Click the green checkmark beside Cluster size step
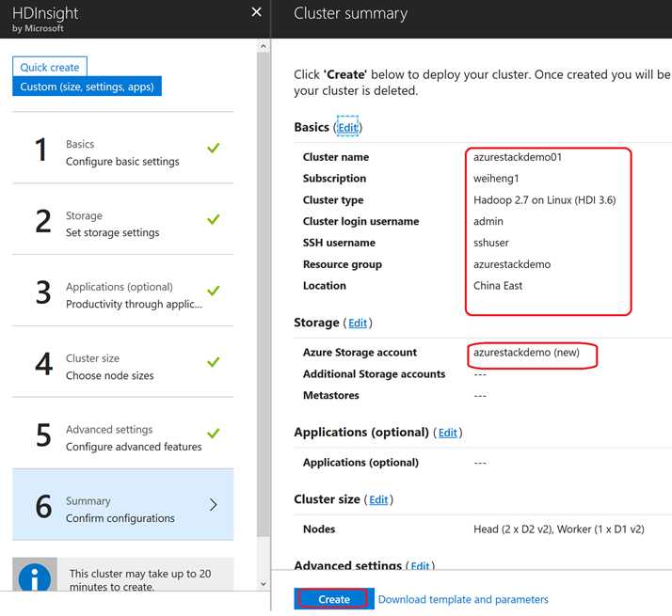672x616 pixels. (x=213, y=362)
